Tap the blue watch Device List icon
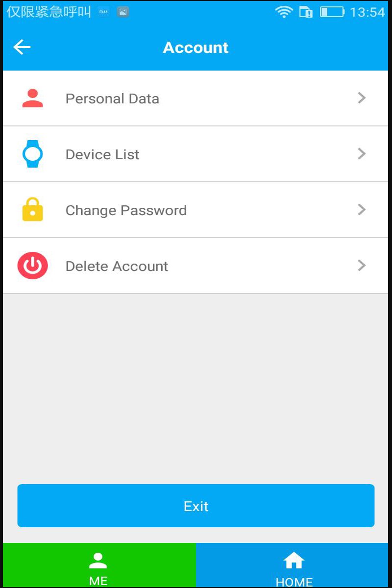Image resolution: width=392 pixels, height=588 pixels. [33, 154]
